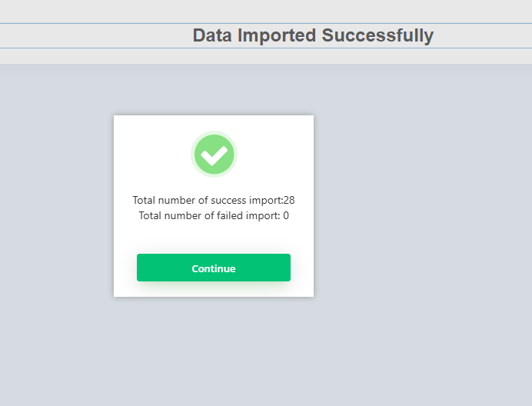Viewport: 532px width, 406px height.
Task: Click the Total number of success import line
Action: (214, 200)
